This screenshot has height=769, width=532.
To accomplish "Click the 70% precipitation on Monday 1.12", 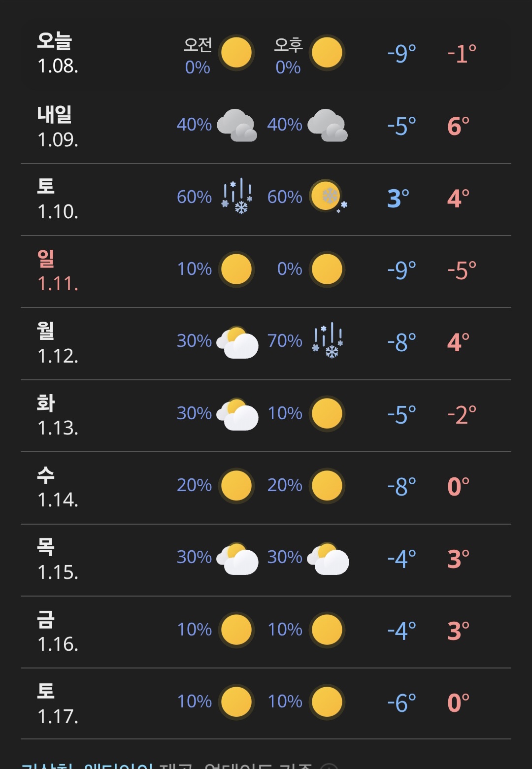I will pos(285,340).
